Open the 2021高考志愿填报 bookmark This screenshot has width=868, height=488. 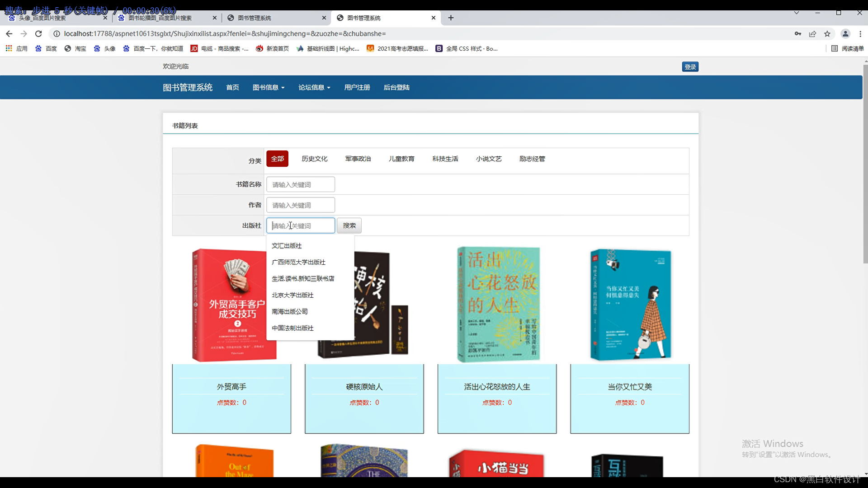click(397, 48)
